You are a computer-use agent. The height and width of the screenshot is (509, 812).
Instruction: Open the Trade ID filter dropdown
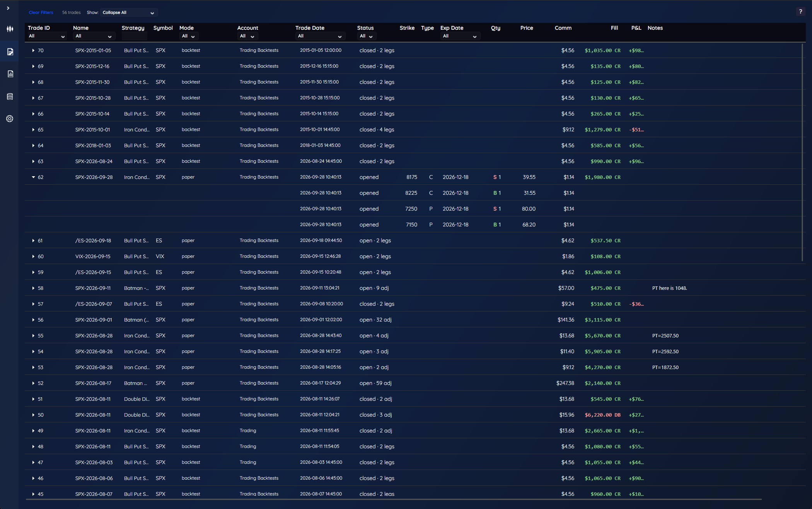tap(47, 36)
